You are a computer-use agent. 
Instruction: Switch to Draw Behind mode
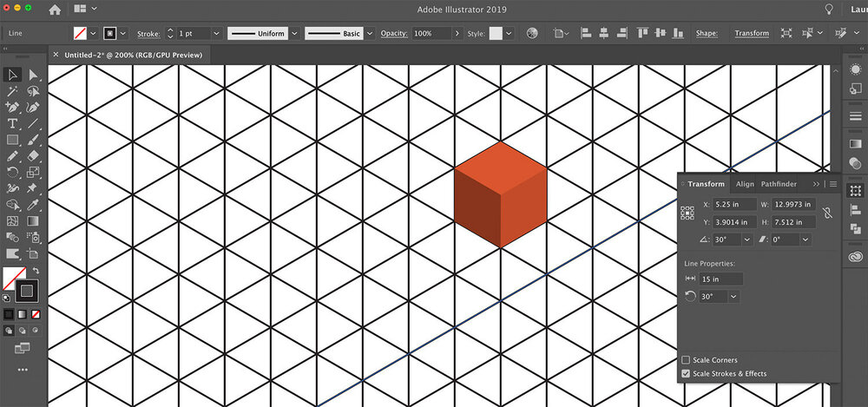23,331
